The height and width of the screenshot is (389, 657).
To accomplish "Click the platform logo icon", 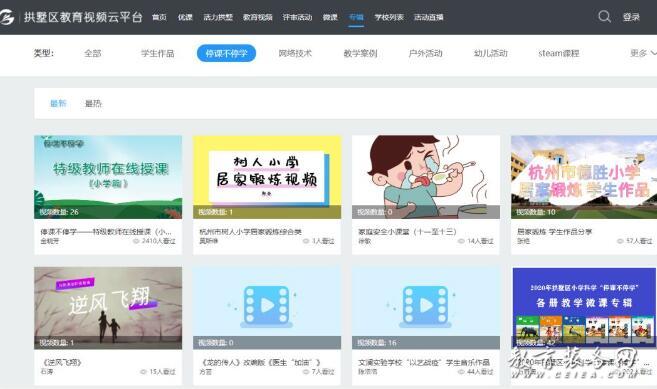I will point(6,17).
